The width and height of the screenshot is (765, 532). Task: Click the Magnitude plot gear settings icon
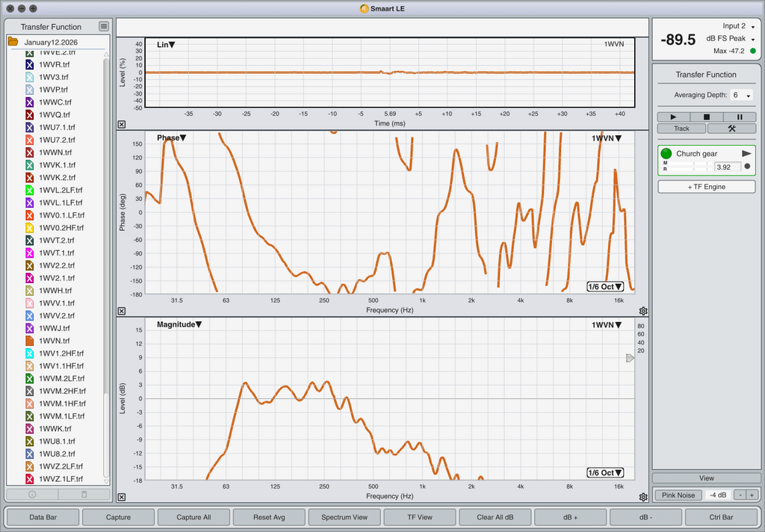pos(643,497)
